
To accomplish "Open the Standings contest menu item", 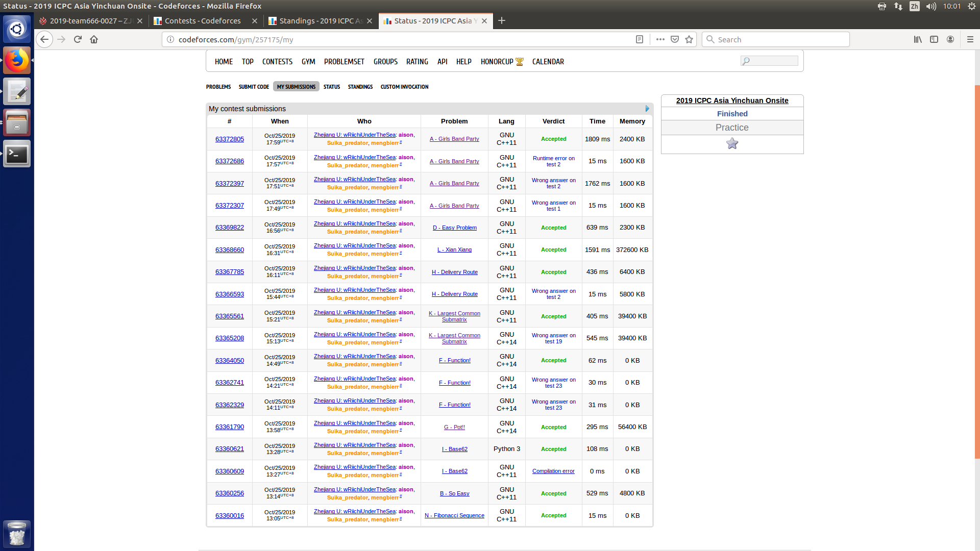I will 360,87.
